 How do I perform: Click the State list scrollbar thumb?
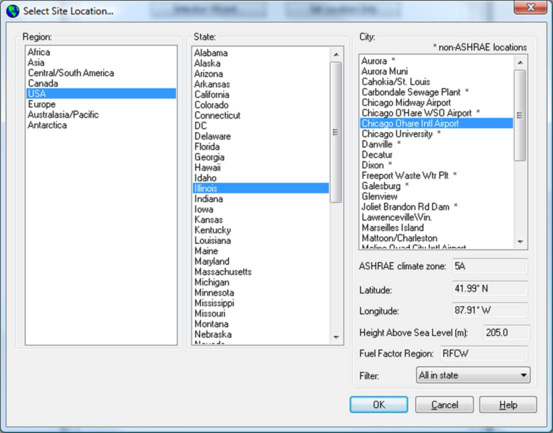(336, 132)
